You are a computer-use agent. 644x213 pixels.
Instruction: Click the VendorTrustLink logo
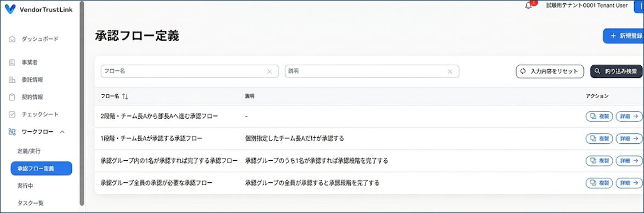38,9
